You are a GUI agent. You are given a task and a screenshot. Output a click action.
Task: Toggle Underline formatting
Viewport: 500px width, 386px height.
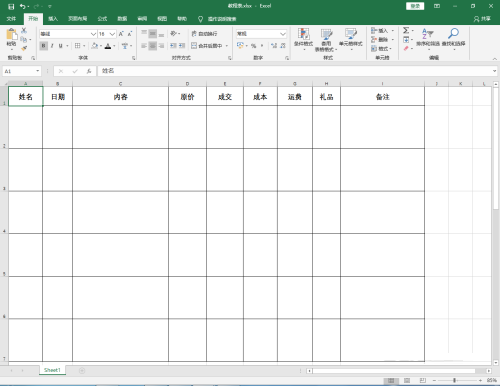point(60,46)
